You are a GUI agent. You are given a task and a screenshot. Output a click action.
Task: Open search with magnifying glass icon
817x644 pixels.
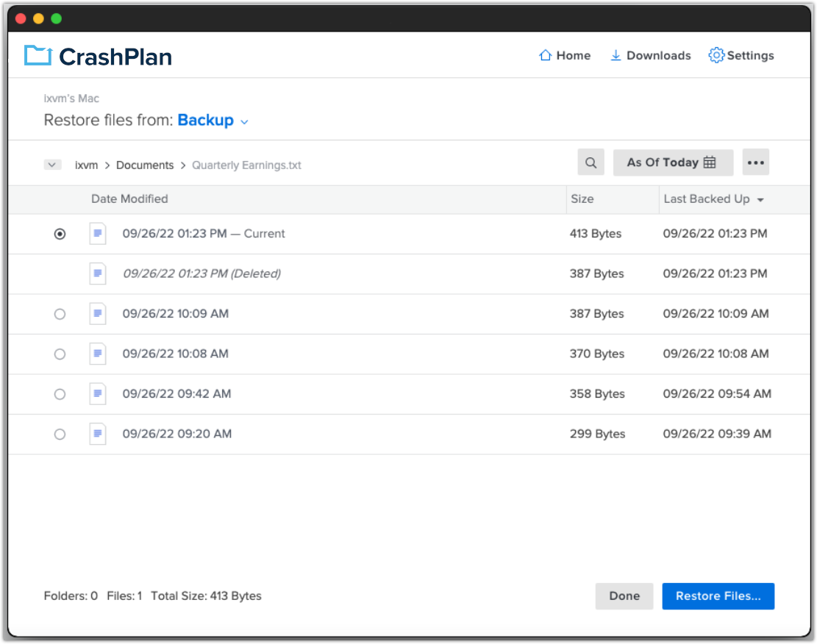(591, 162)
